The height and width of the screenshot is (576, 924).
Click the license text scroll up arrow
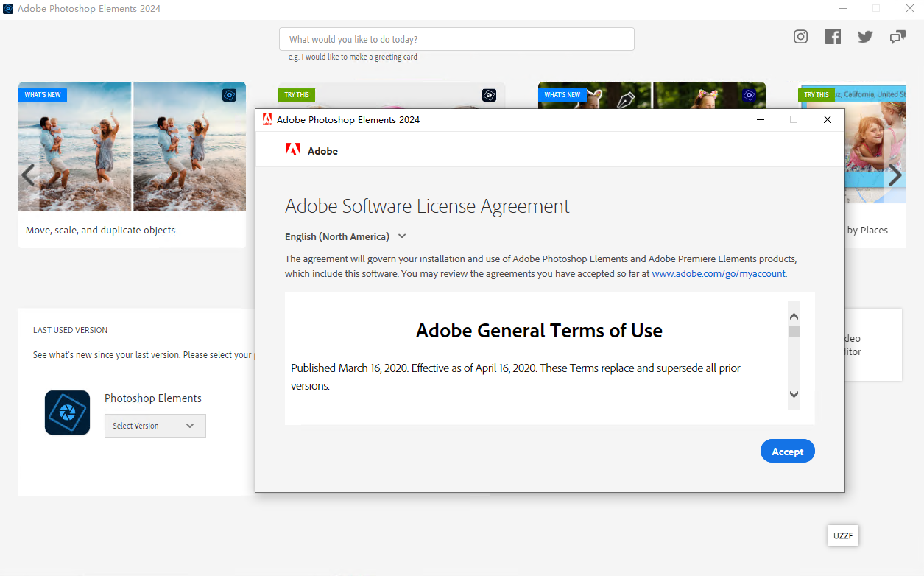point(794,317)
